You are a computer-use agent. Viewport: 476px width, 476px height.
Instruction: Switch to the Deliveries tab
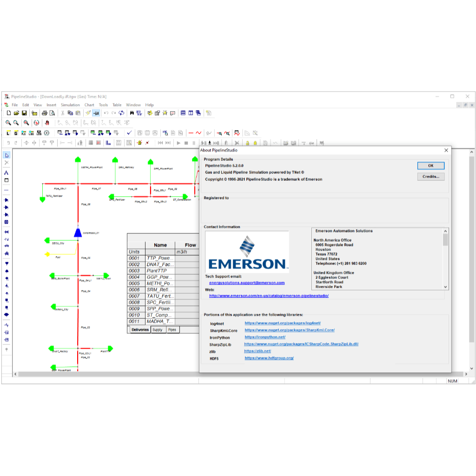140,330
